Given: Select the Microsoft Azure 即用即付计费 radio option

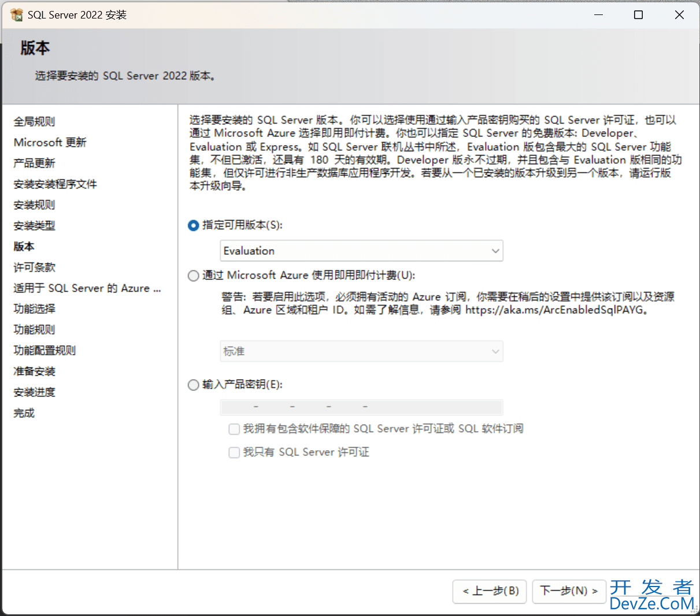Looking at the screenshot, I should click(x=194, y=276).
